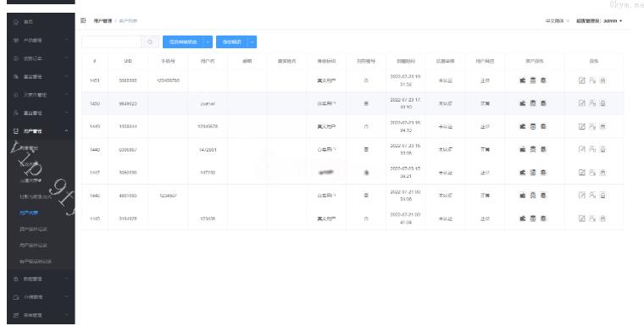Click the middle asset icon in row 1449
The image size is (644, 326).
[533, 126]
